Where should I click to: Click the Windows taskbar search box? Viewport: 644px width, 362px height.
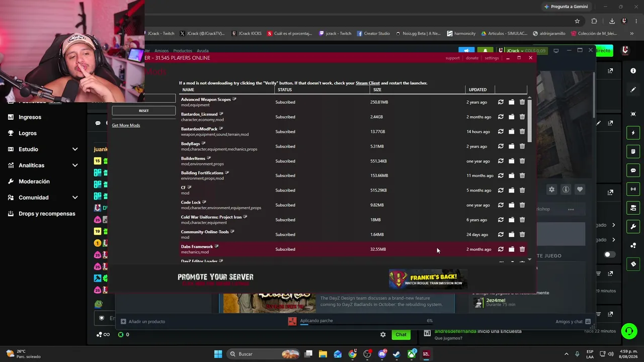[x=263, y=354]
